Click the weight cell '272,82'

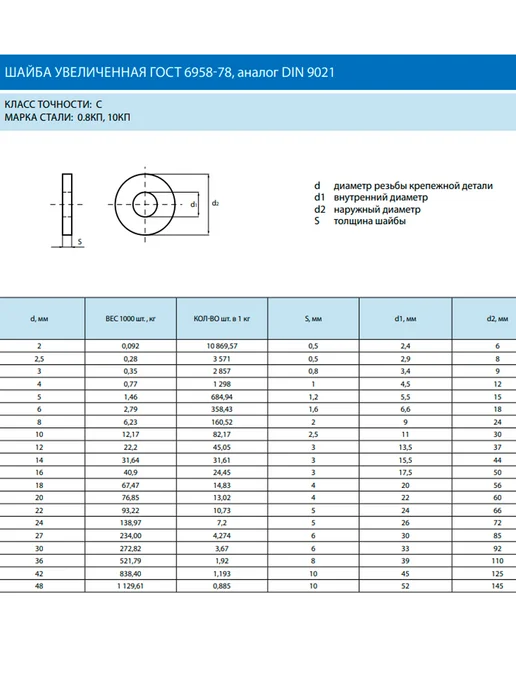[130, 549]
